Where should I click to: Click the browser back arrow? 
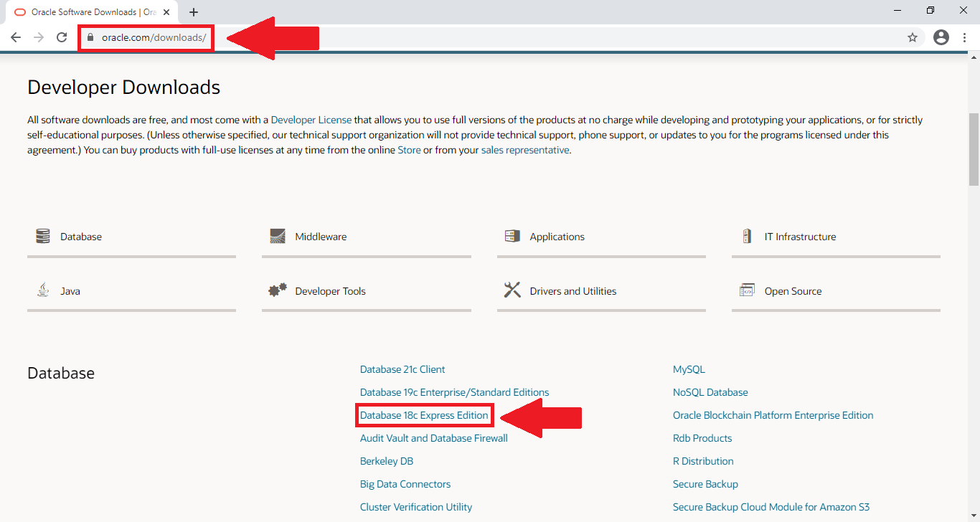pyautogui.click(x=16, y=37)
